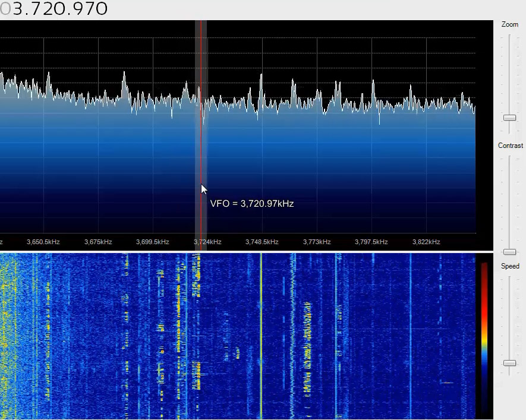Select the 3,797.5kHz frequency axis mark
This screenshot has height=420, width=526.
pyautogui.click(x=371, y=242)
